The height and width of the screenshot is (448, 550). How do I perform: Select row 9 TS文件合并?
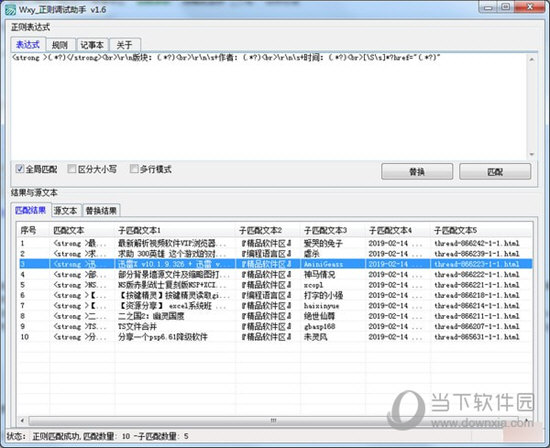[x=275, y=327]
